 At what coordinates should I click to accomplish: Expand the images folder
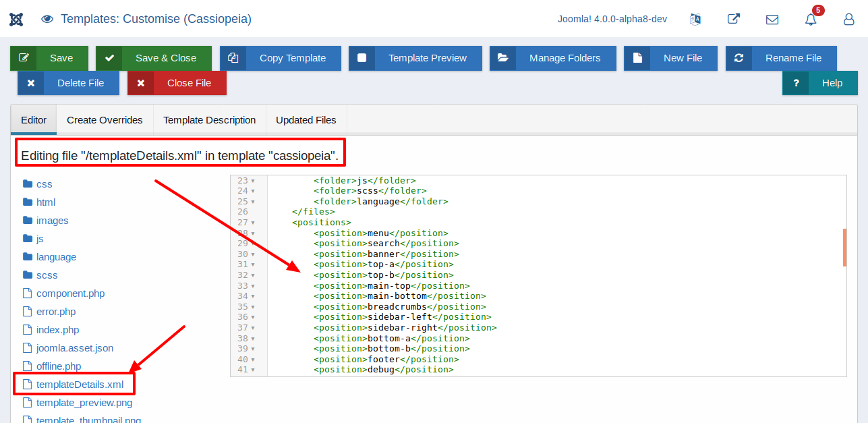(53, 221)
